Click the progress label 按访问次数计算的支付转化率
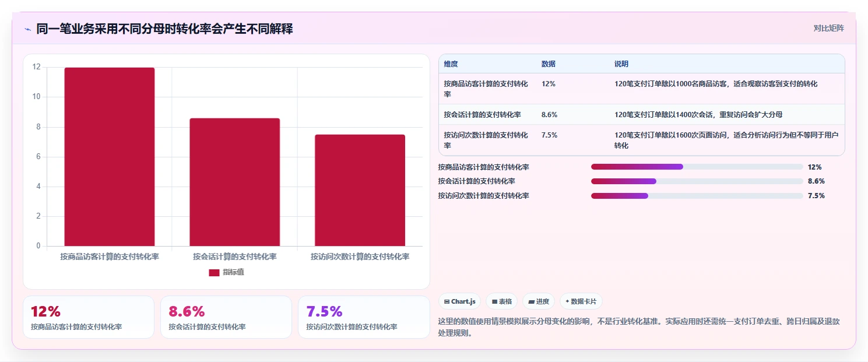Viewport: 868px width, 362px height. (x=484, y=196)
